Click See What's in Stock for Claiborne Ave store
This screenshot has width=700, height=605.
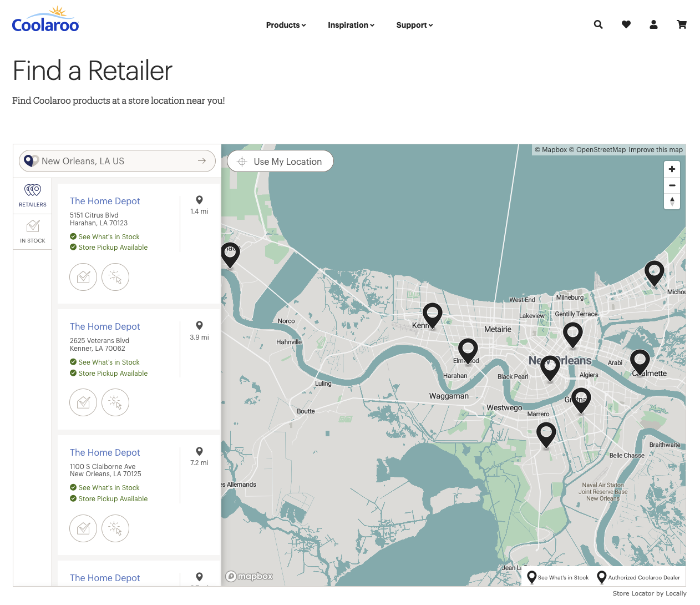(x=105, y=488)
